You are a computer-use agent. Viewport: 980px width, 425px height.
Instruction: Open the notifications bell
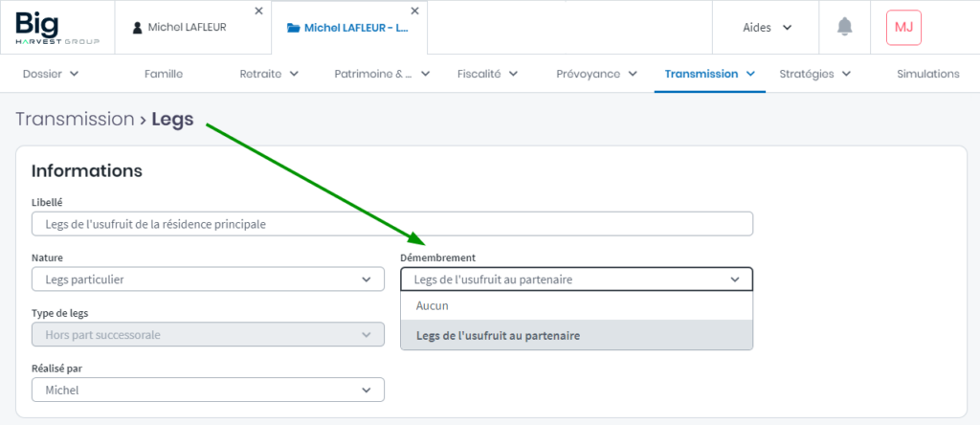tap(844, 27)
